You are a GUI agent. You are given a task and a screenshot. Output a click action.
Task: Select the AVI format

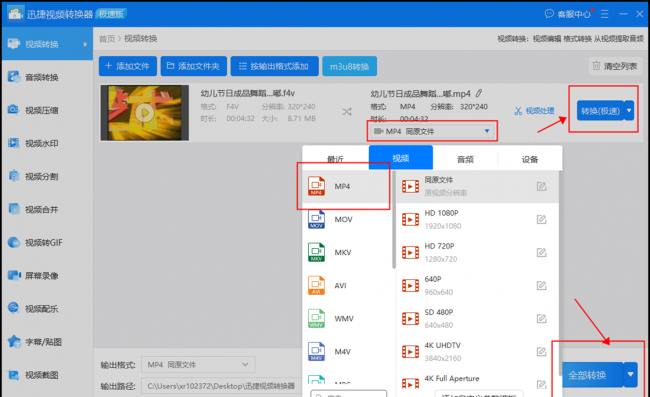tap(347, 286)
